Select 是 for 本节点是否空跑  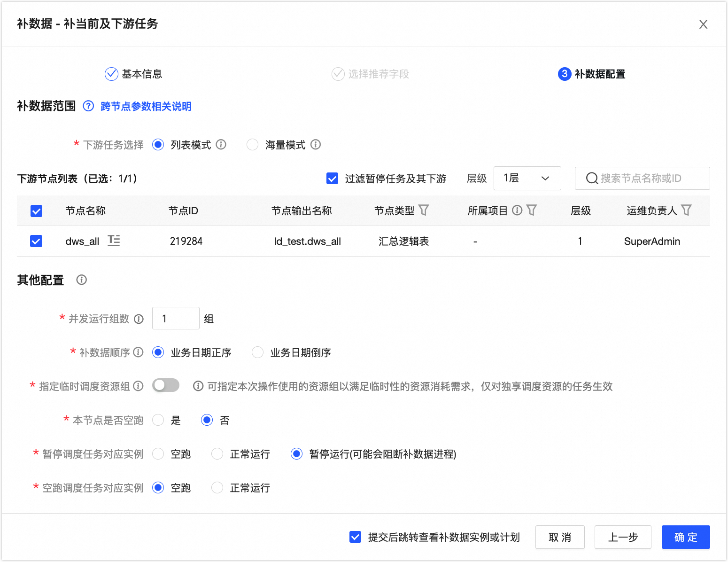[x=158, y=420]
